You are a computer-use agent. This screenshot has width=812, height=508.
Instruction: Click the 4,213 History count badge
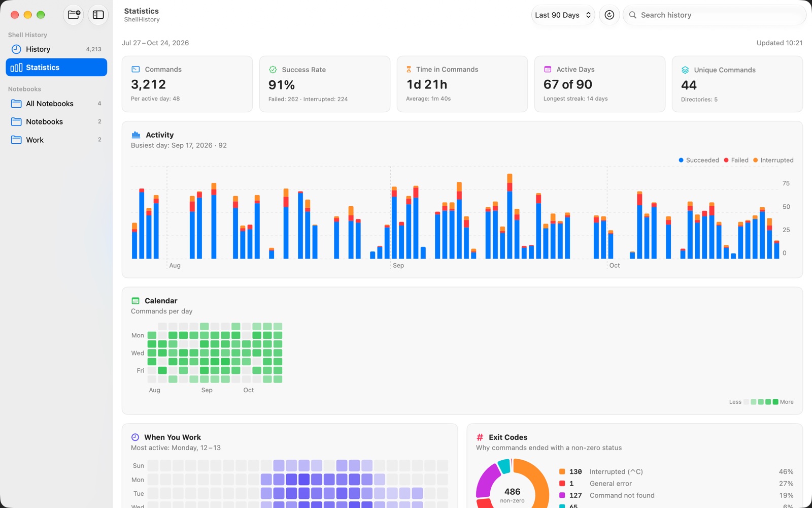(x=93, y=49)
